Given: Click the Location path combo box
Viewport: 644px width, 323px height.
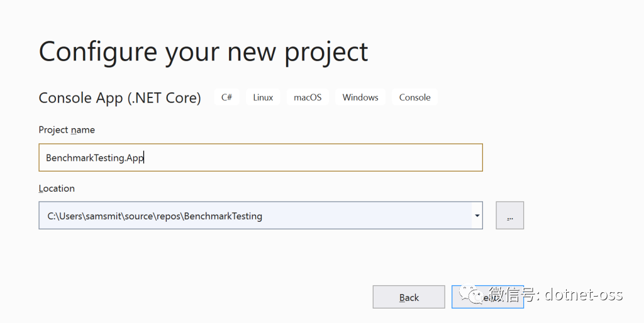Looking at the screenshot, I should click(260, 215).
